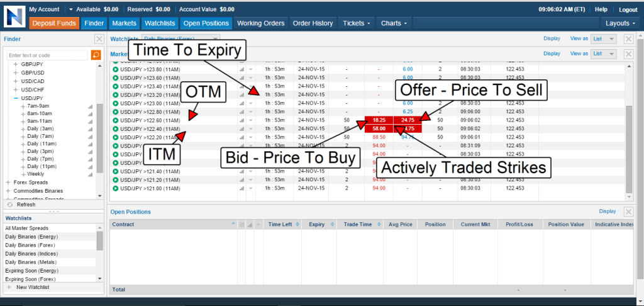Click the green icon for USD/JPY >121.00
644x306 pixels.
116,188
